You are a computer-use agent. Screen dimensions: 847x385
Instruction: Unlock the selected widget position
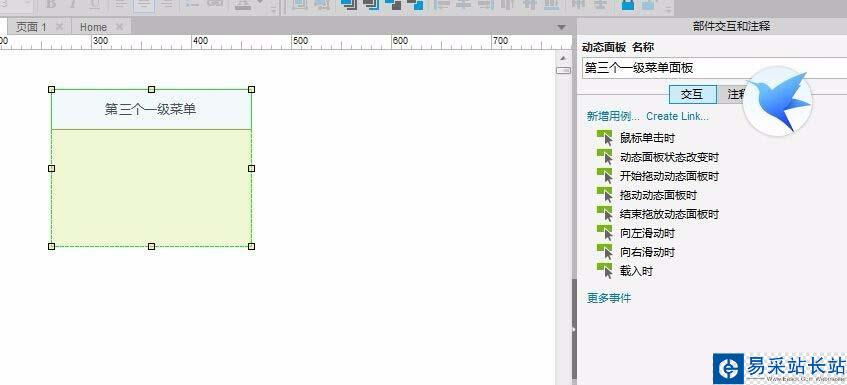[x=650, y=4]
